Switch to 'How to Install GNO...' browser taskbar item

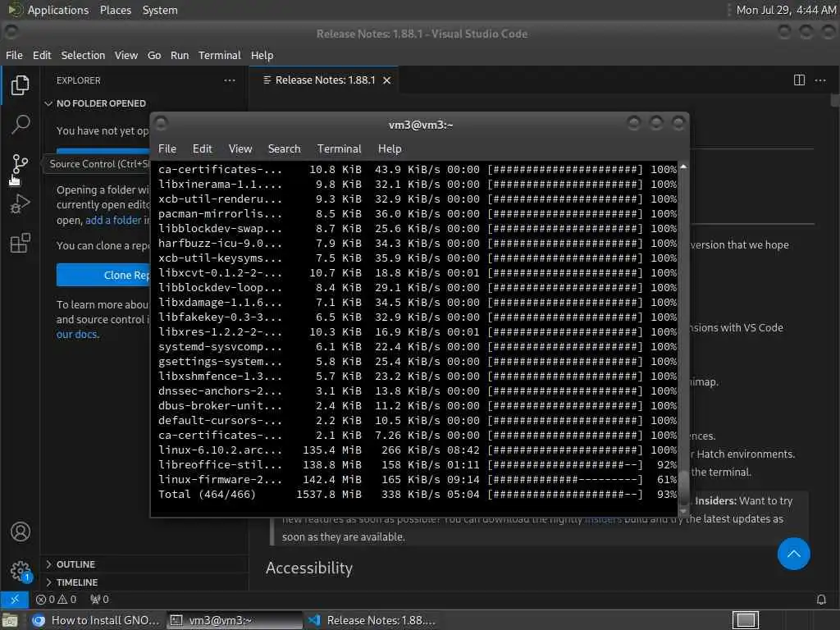point(96,620)
